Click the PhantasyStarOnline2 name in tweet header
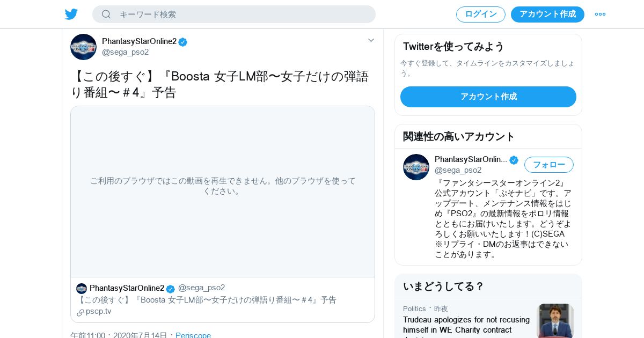This screenshot has height=338, width=644. [139, 41]
